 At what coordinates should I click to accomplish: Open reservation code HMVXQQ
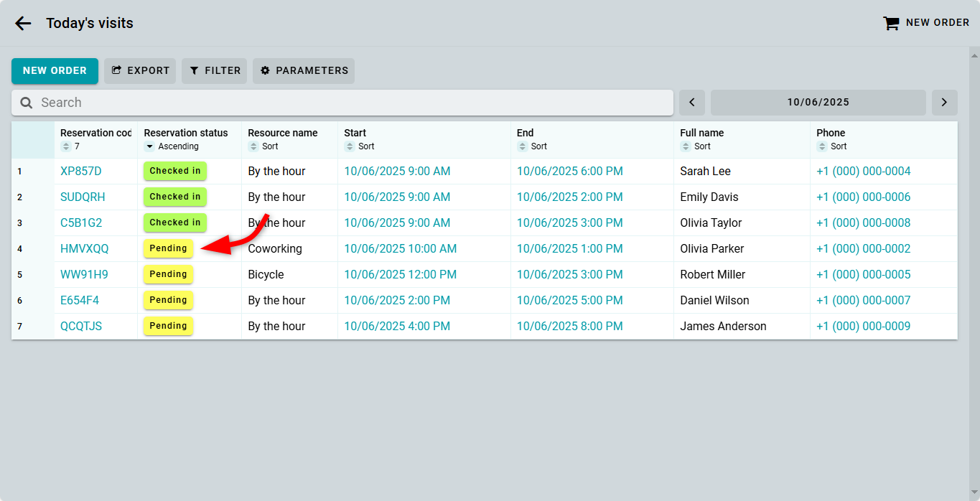click(85, 249)
